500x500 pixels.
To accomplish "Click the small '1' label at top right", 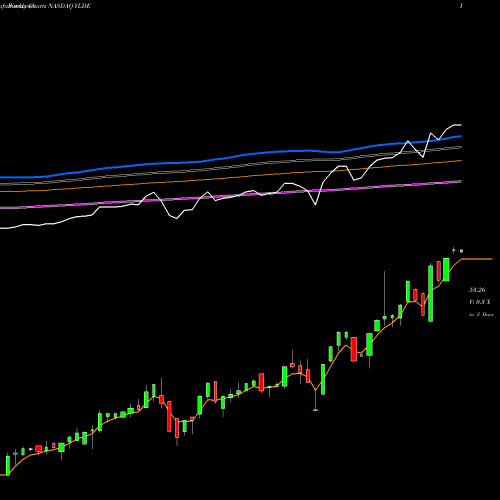I will [461, 6].
